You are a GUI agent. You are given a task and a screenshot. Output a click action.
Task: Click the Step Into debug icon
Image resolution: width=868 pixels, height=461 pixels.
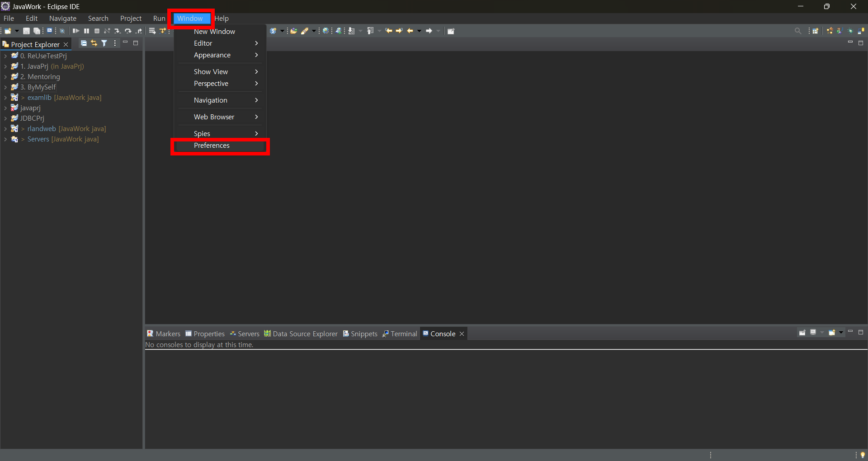coord(118,31)
